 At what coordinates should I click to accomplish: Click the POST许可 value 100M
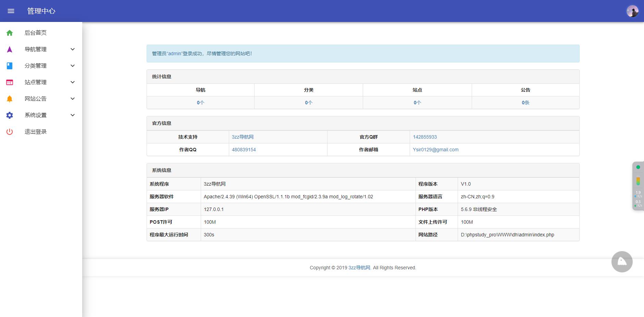(210, 222)
